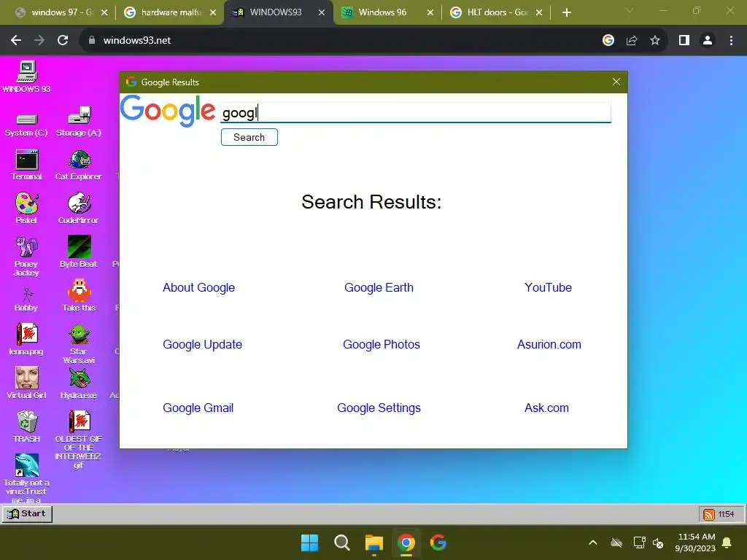Go back to previous page

tap(16, 41)
